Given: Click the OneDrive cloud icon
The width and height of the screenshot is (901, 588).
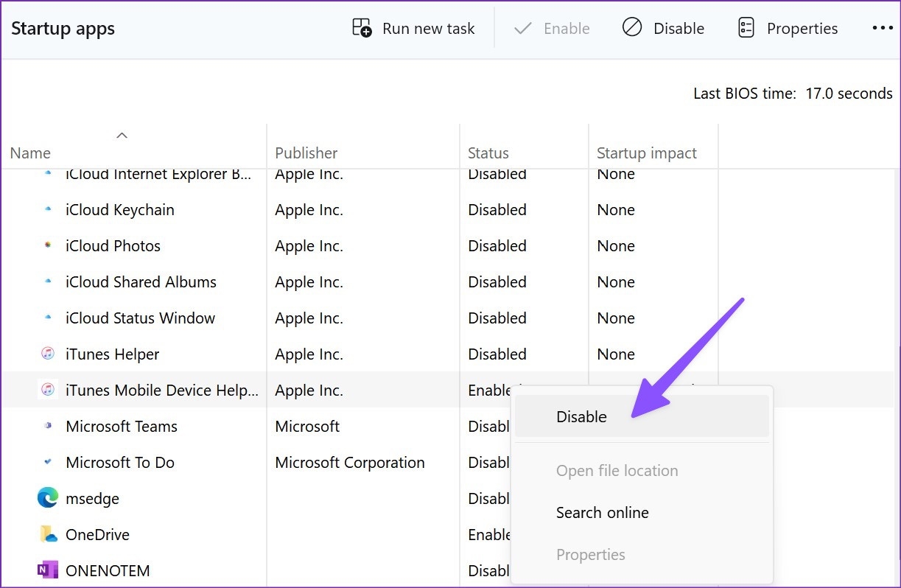Looking at the screenshot, I should [46, 534].
